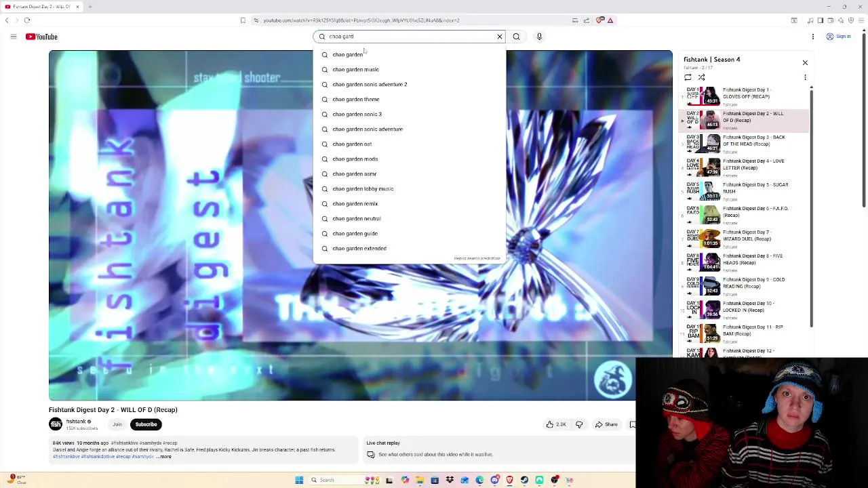This screenshot has height=488, width=868.
Task: Open the fishtank channel avatar
Action: pyautogui.click(x=56, y=424)
